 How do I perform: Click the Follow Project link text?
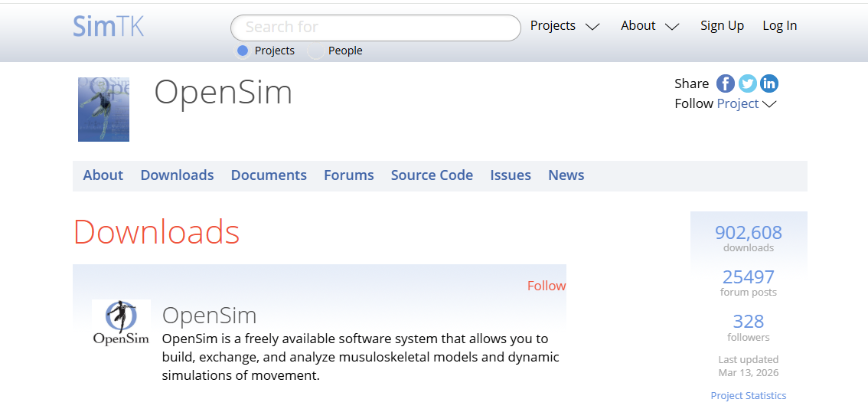click(738, 103)
